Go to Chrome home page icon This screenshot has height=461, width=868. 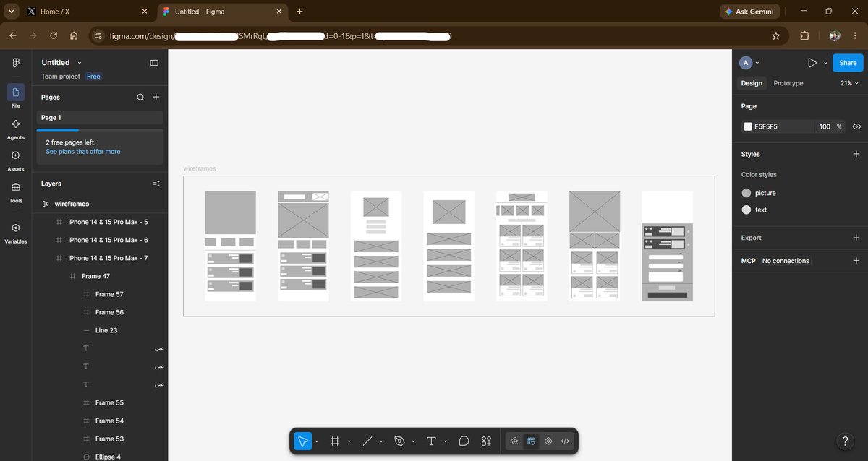point(74,35)
